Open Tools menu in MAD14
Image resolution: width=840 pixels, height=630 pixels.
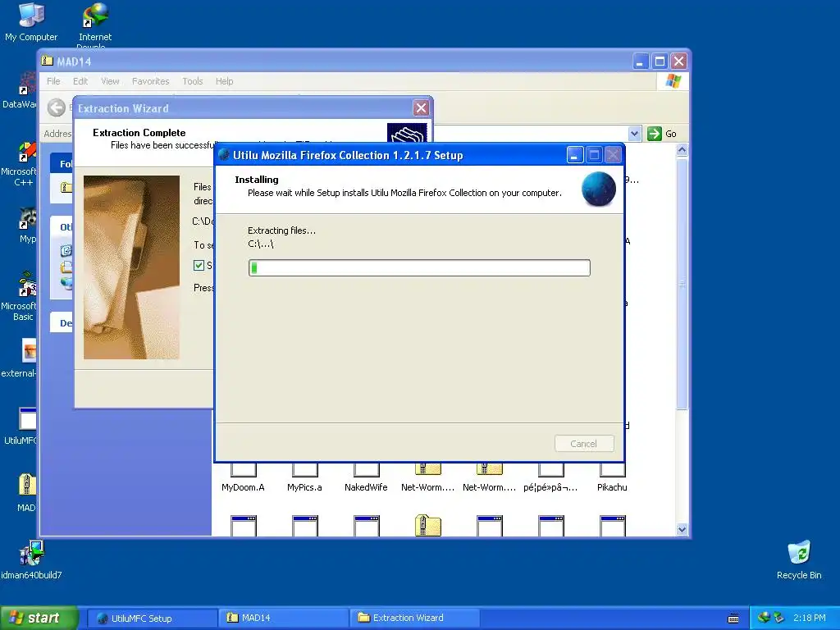click(x=192, y=81)
